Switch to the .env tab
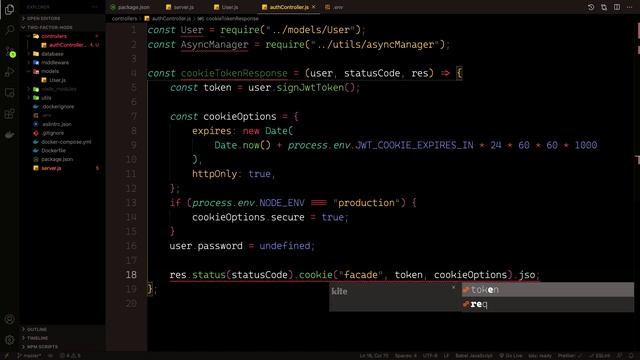The image size is (640, 360). pos(334,7)
